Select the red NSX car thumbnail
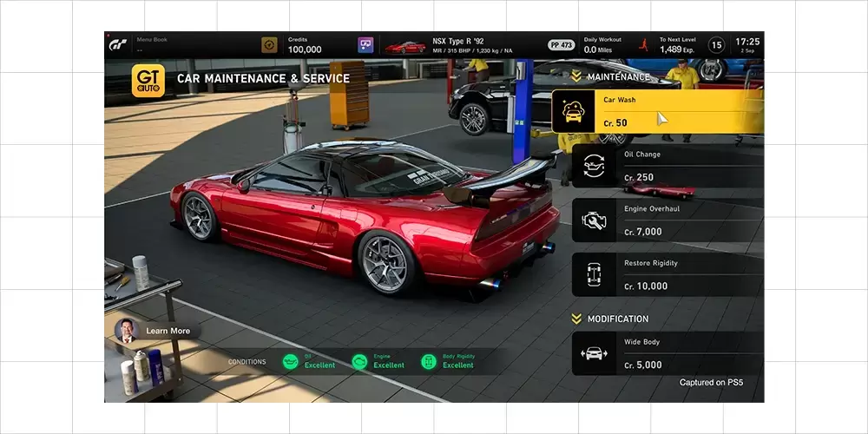Screen dimensions: 868x434 (x=405, y=47)
